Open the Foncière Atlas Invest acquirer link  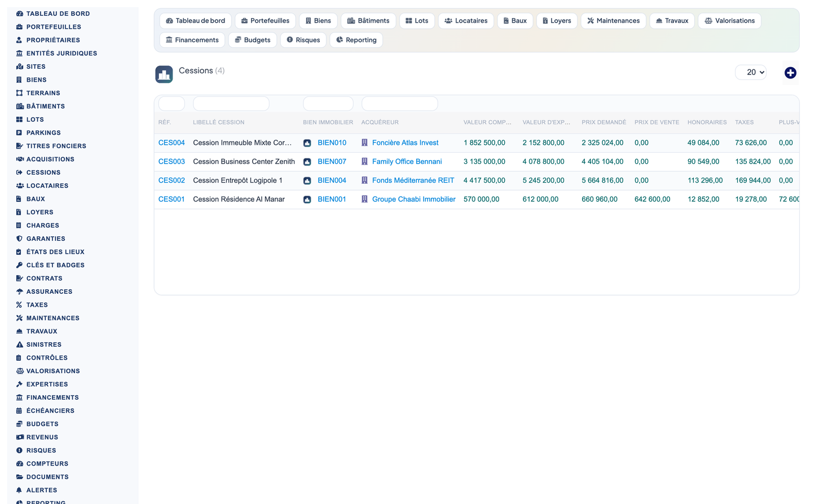click(x=405, y=143)
